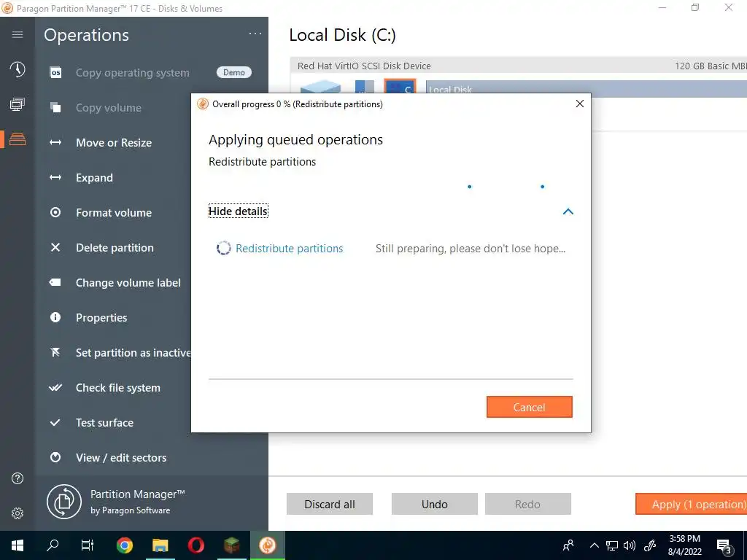Viewport: 747px width, 560px height.
Task: Open the Help question mark icon
Action: point(18,478)
